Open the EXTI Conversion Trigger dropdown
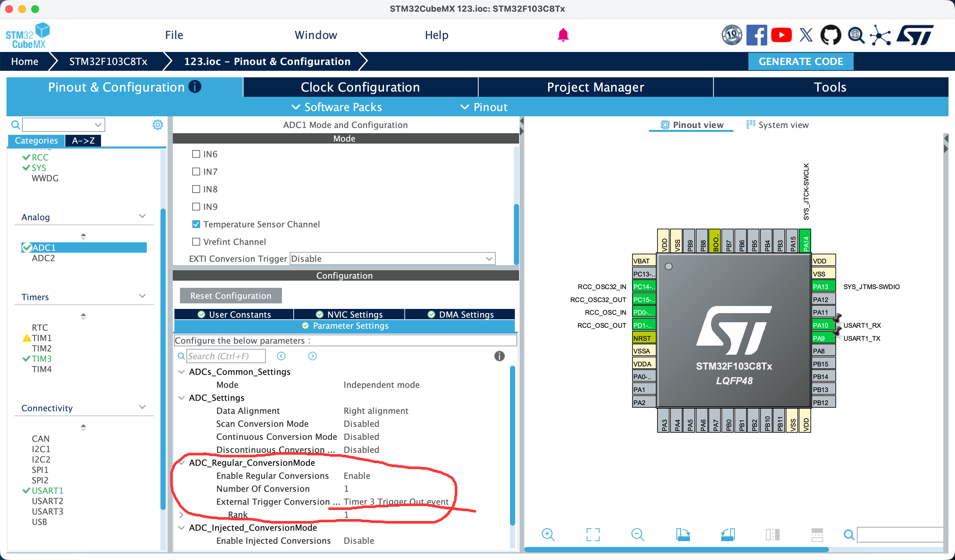 [x=392, y=259]
